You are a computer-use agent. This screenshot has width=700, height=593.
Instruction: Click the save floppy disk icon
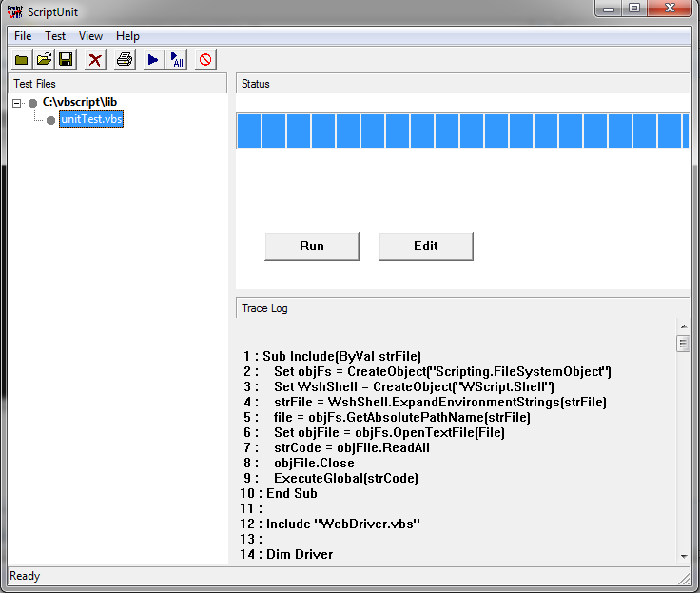[66, 60]
